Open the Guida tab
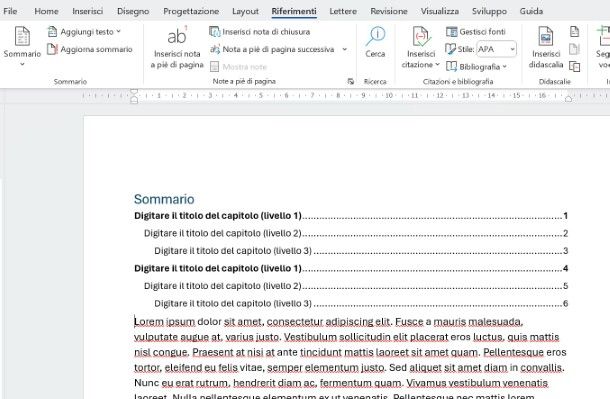The width and height of the screenshot is (610, 399). coord(531,11)
